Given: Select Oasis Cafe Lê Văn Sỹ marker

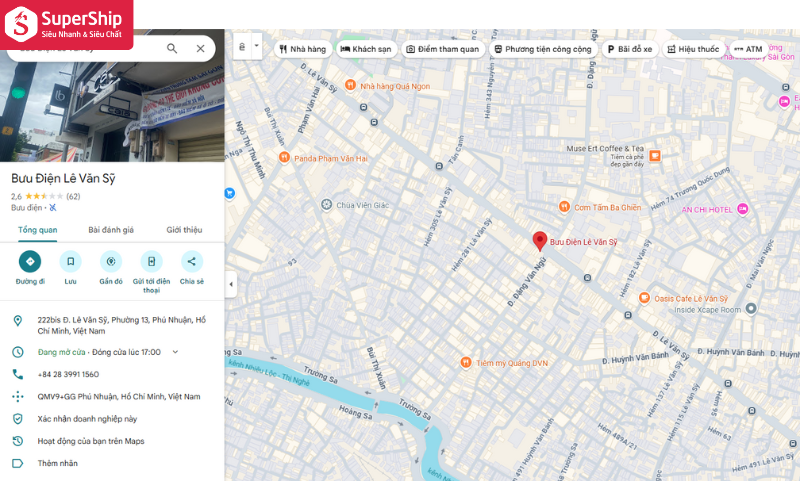Looking at the screenshot, I should [644, 298].
